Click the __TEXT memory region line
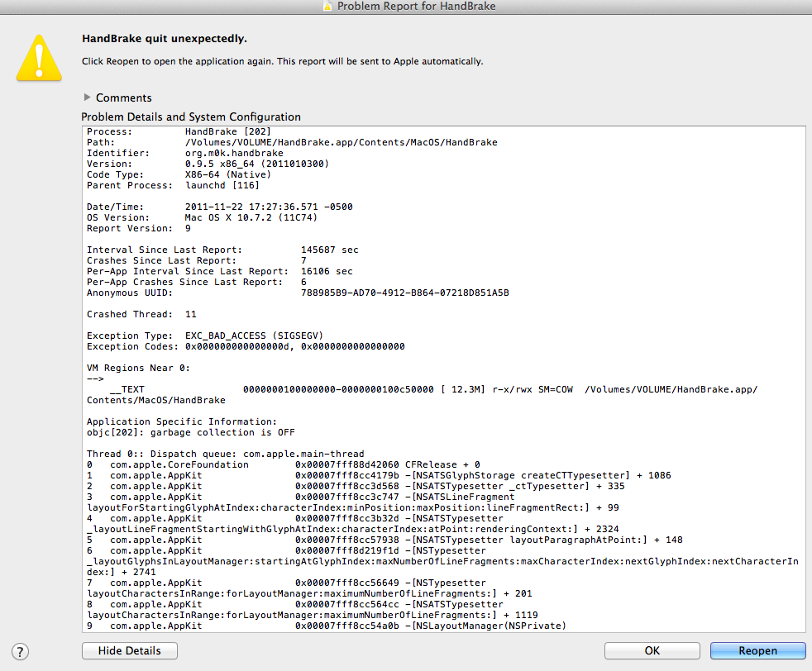 (x=422, y=395)
